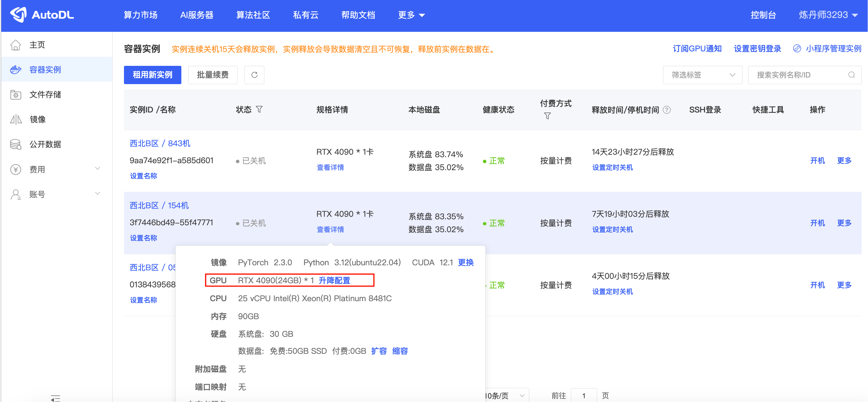Click 更多 for 154机 instance row

tap(844, 223)
